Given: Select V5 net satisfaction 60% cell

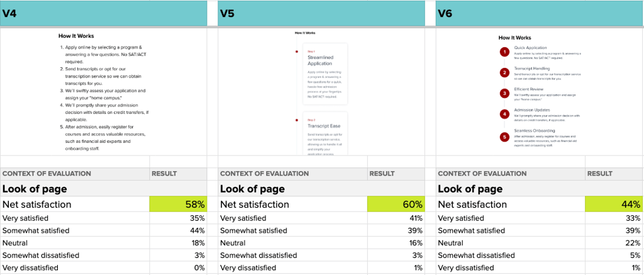Looking at the screenshot, I should click(x=396, y=205).
